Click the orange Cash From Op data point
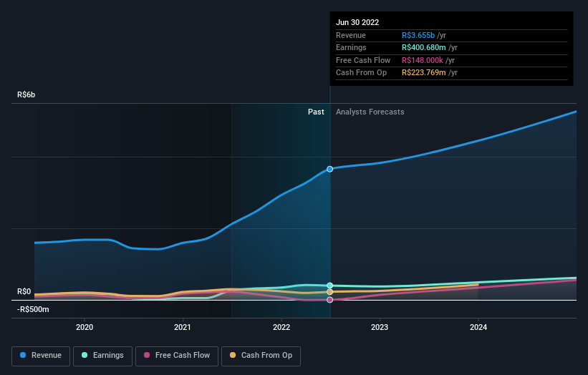Viewport: 588px width, 375px height. tap(329, 292)
